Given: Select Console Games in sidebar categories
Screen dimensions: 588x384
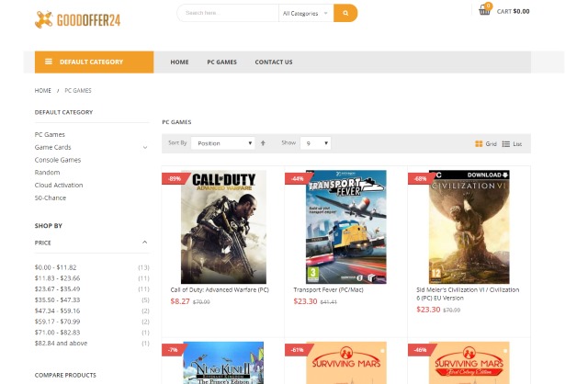Looking at the screenshot, I should (x=58, y=160).
